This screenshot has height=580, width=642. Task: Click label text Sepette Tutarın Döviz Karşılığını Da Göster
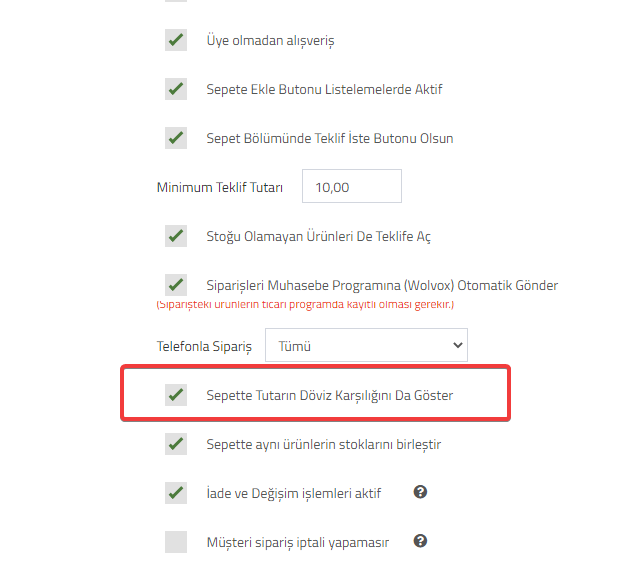point(330,395)
